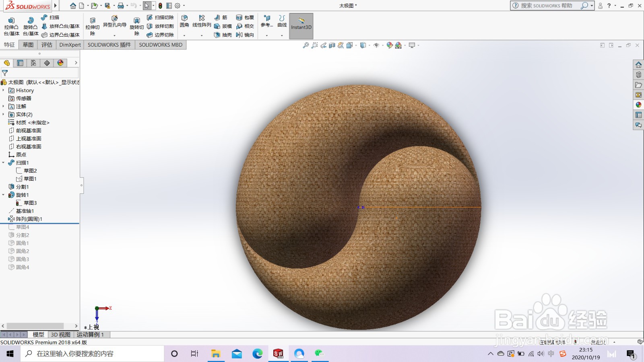Image resolution: width=644 pixels, height=362 pixels.
Task: Open the DimXpert ribbon tab
Action: coord(70,45)
